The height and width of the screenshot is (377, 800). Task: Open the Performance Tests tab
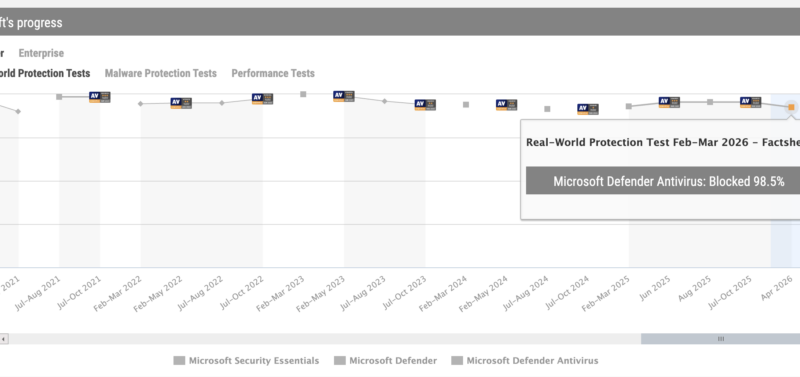(273, 73)
